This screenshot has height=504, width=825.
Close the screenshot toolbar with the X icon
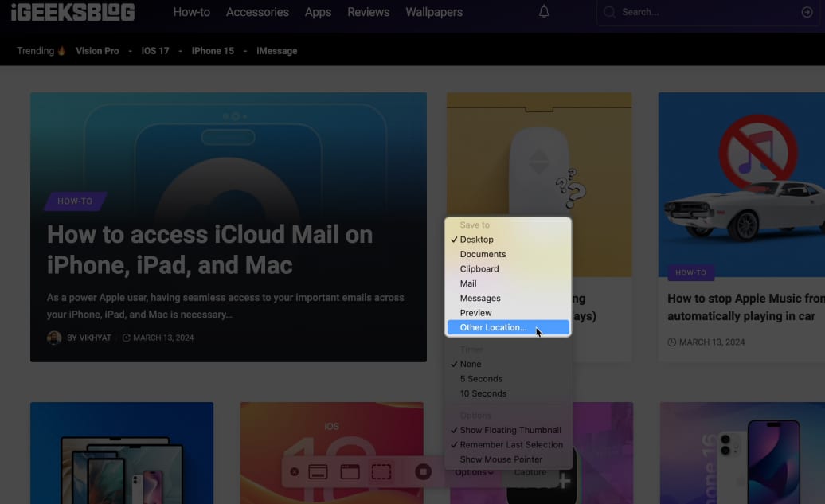pos(295,472)
